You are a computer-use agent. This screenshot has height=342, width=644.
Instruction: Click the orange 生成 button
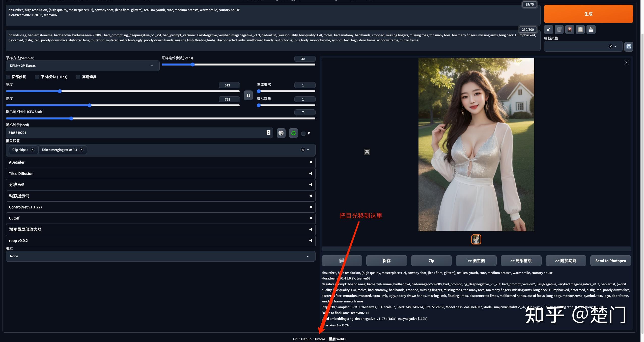(x=588, y=14)
